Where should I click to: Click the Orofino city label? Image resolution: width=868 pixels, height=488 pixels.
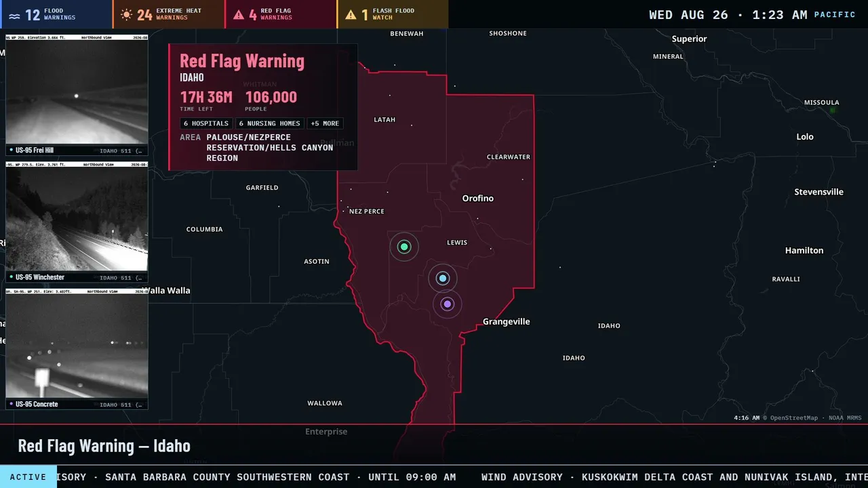pyautogui.click(x=478, y=199)
